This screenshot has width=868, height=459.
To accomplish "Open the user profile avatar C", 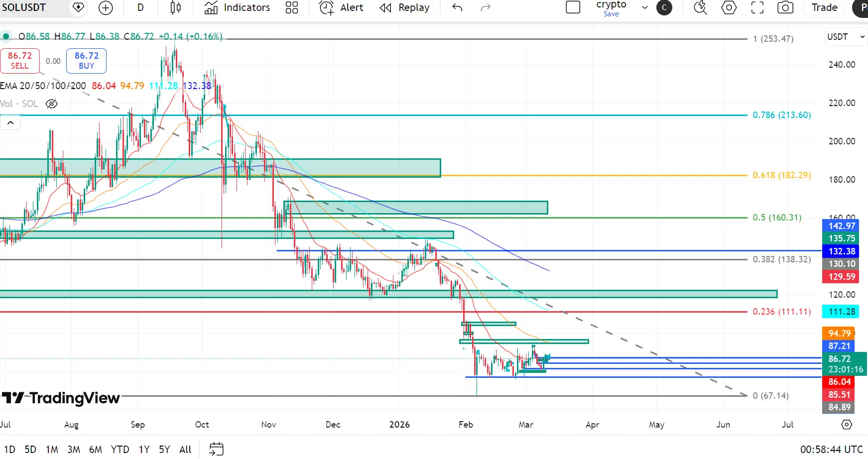I will 664,7.
